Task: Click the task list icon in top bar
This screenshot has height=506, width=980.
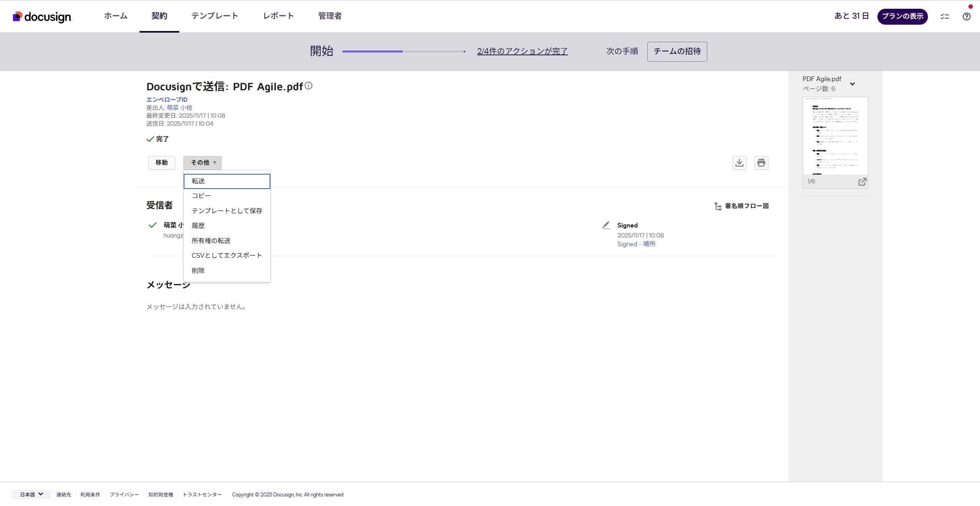Action: (x=945, y=16)
